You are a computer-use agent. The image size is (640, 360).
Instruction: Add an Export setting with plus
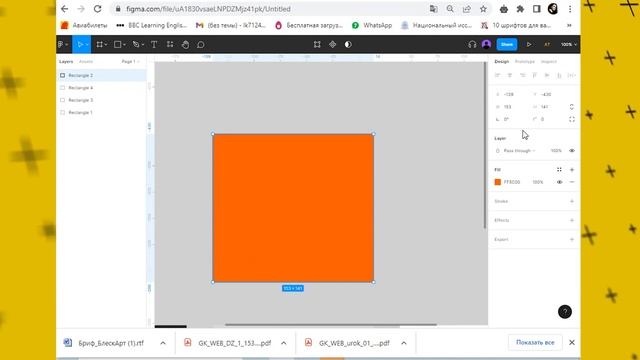point(572,240)
